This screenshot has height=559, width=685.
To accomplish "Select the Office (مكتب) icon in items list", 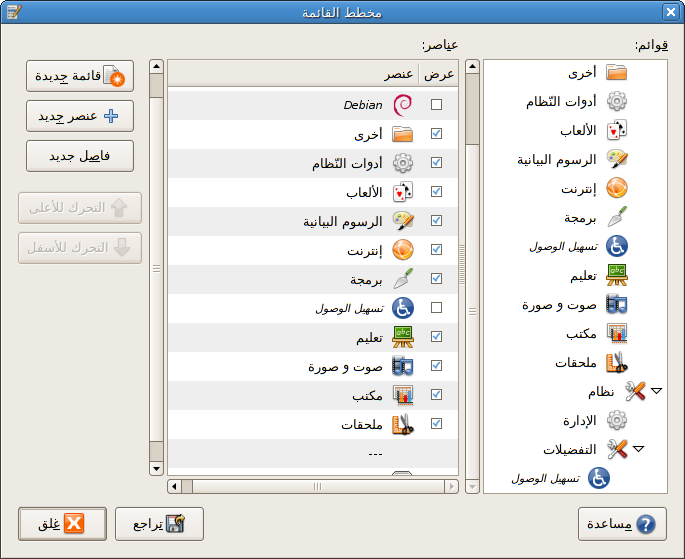I will click(x=402, y=395).
